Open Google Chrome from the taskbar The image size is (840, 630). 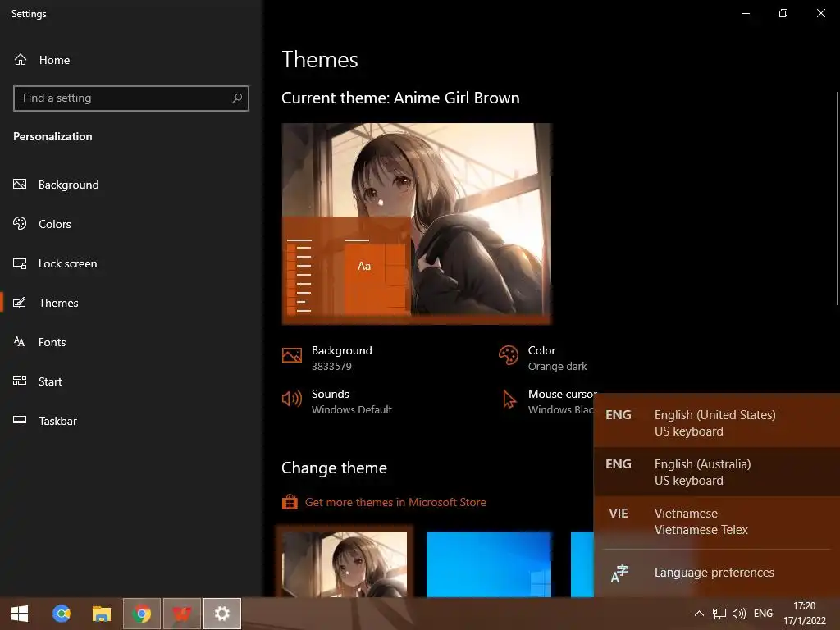[141, 614]
